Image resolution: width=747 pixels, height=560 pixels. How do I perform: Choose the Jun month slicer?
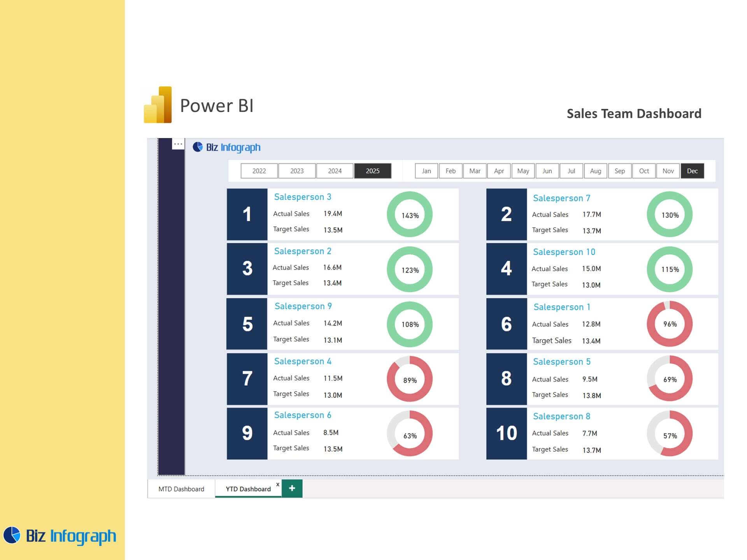[x=547, y=171]
